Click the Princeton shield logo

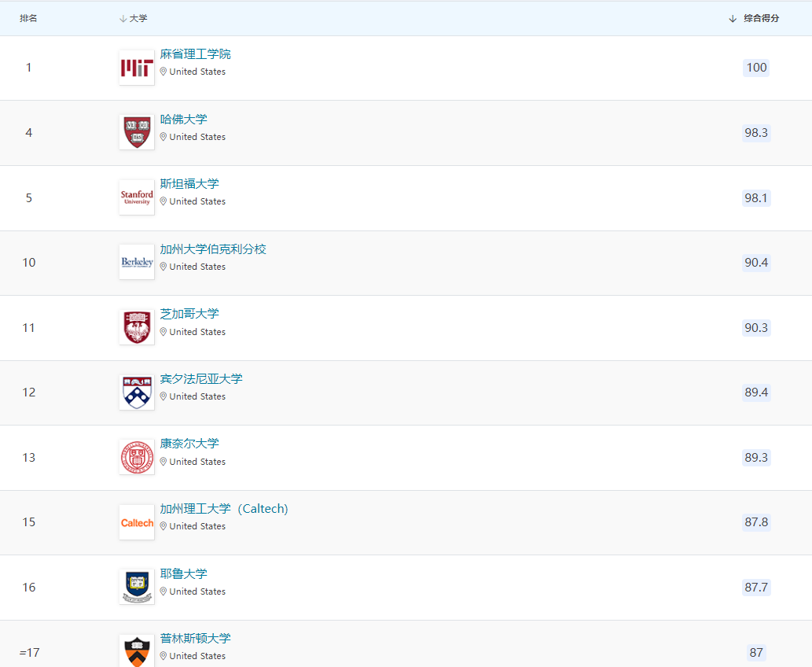click(x=137, y=651)
